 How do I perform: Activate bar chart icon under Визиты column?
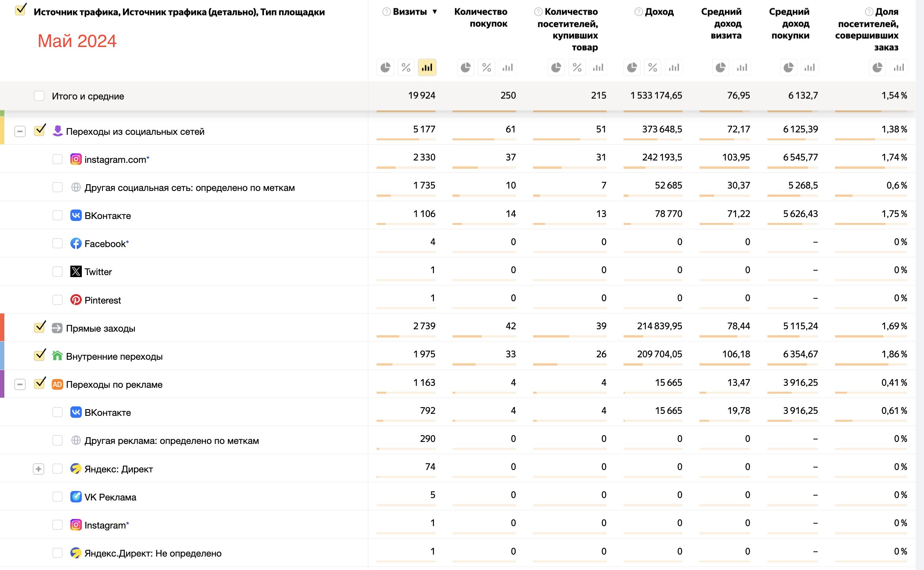pos(427,68)
